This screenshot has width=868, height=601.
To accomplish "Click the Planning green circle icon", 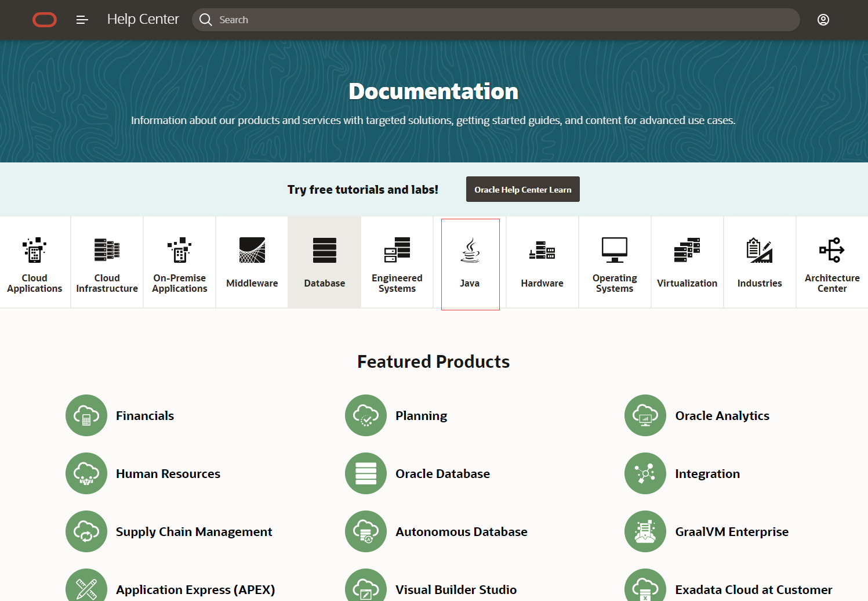I will coord(366,415).
